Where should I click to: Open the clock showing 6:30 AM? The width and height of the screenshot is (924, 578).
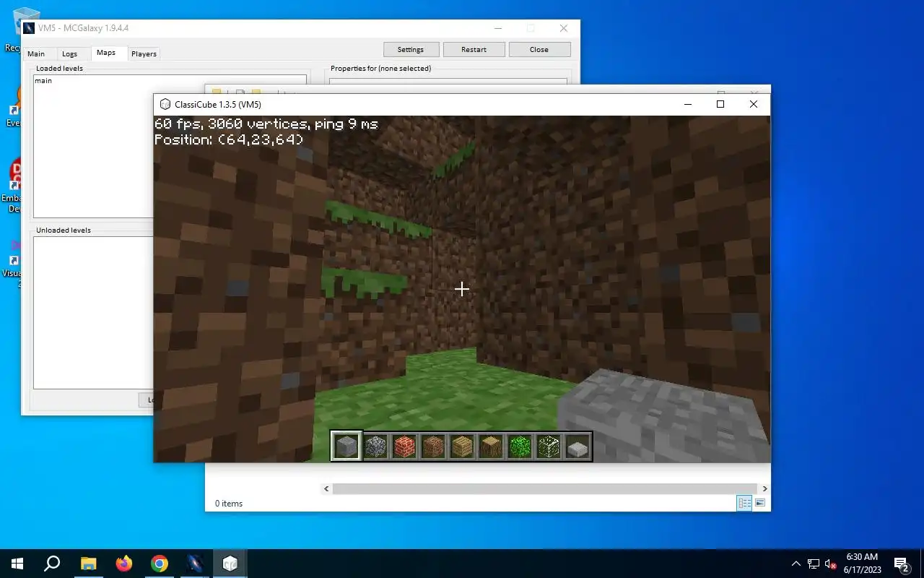863,564
